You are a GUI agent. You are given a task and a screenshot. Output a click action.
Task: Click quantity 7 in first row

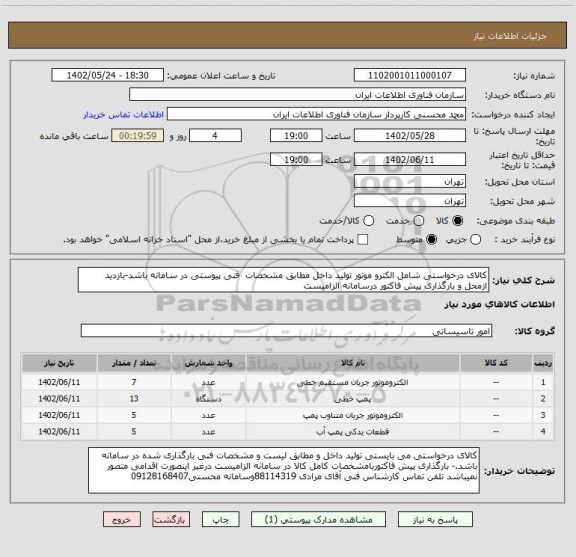(x=134, y=382)
